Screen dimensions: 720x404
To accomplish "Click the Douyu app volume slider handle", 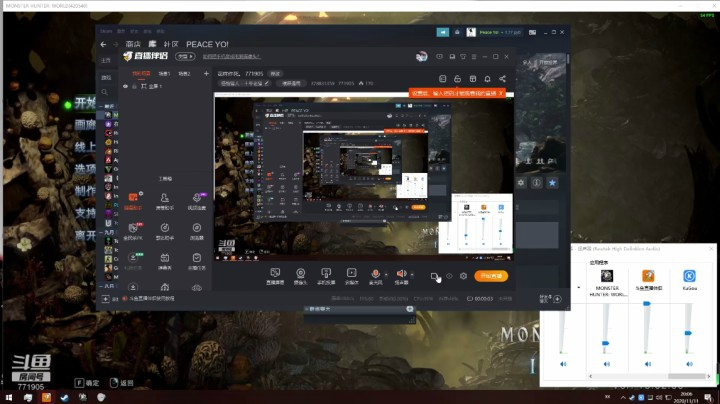I will pos(647,303).
